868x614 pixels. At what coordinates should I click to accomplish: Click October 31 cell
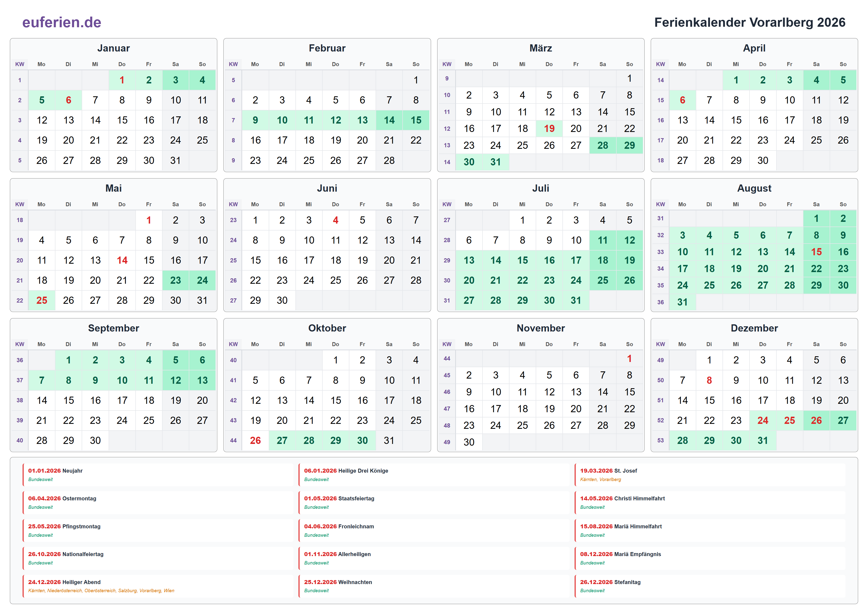pyautogui.click(x=389, y=440)
